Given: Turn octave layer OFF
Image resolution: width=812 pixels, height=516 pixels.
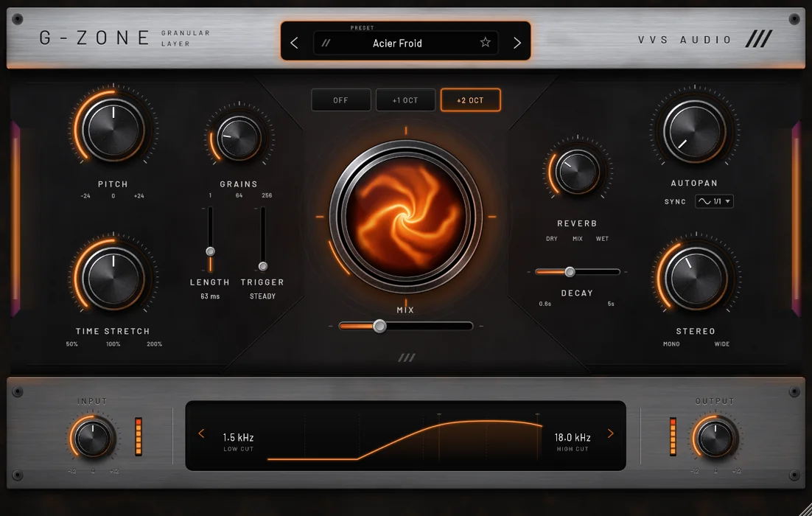Looking at the screenshot, I should tap(340, 100).
